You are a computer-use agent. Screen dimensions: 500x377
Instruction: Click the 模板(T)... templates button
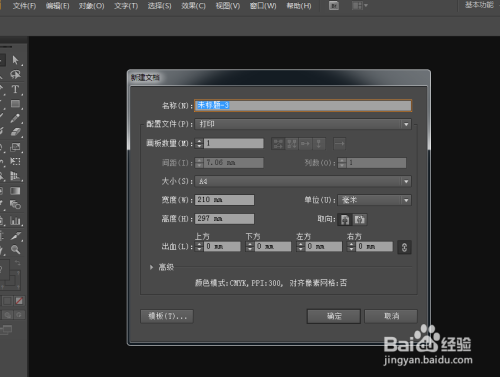(167, 316)
